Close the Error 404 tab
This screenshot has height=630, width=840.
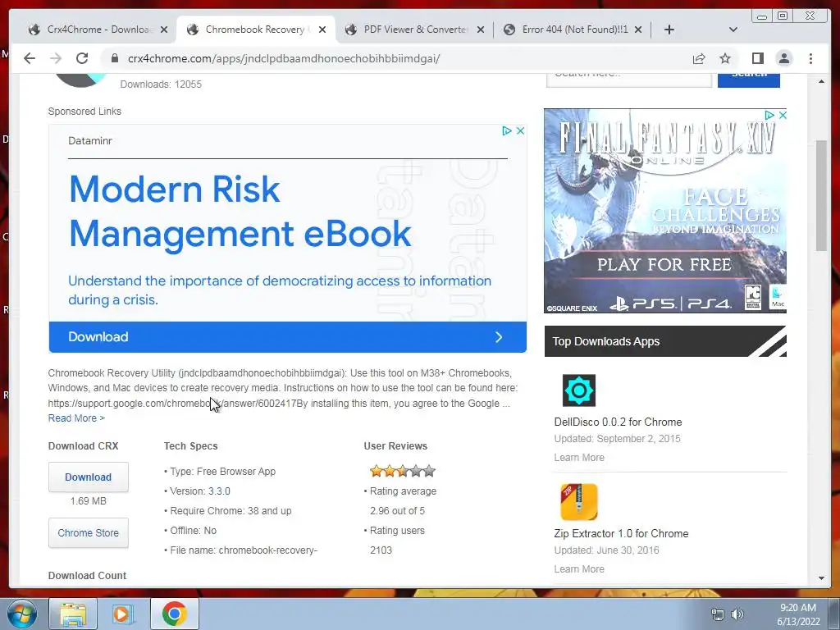point(638,30)
